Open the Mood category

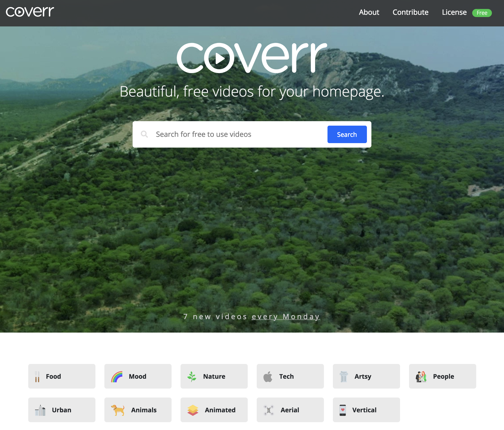point(138,376)
